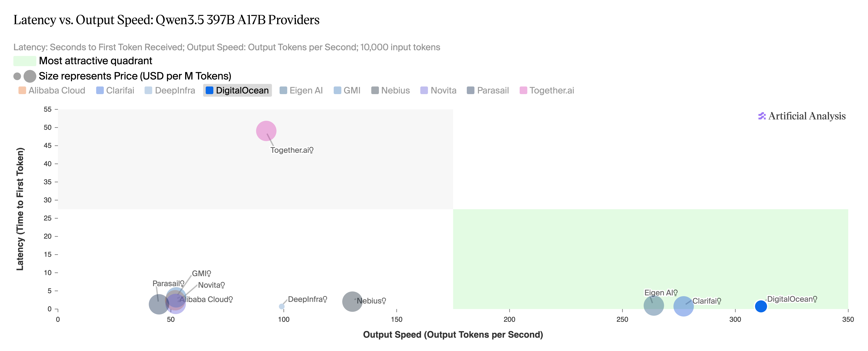Toggle the DigitalOcean legend entry
Image resolution: width=868 pixels, height=351 pixels.
pyautogui.click(x=237, y=90)
